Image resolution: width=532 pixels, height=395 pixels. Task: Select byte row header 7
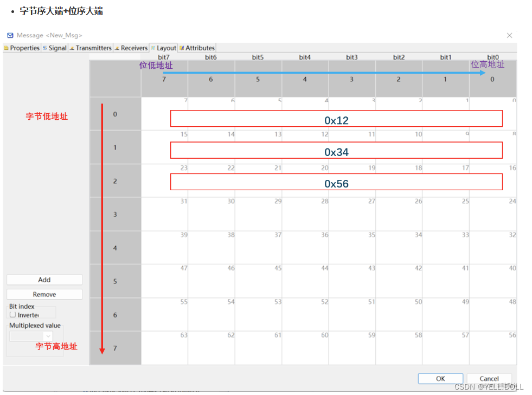pos(116,348)
